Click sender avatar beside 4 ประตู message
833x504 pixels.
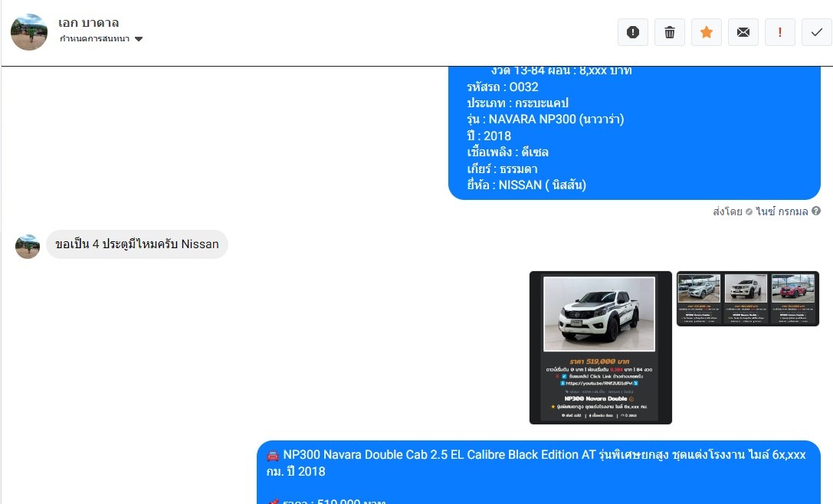click(28, 247)
